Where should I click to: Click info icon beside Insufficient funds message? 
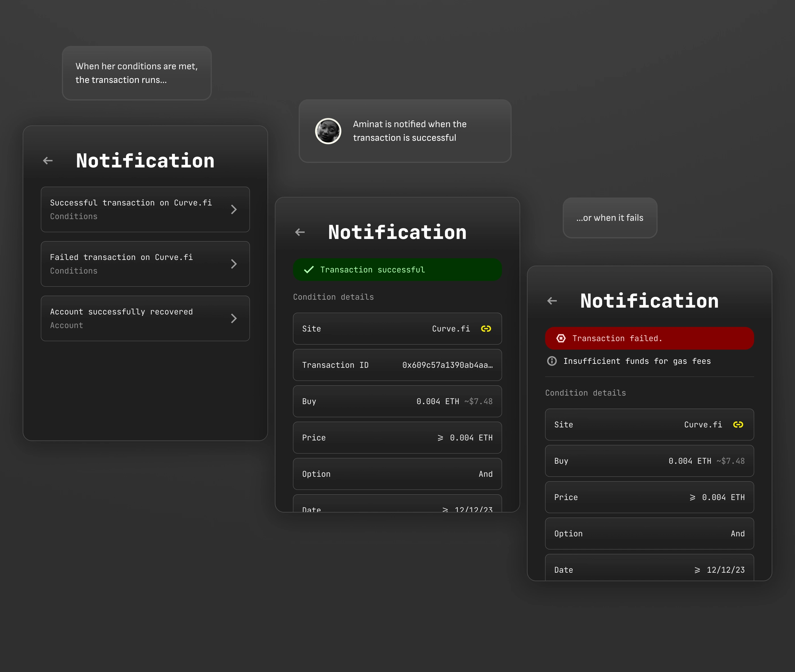[552, 361]
